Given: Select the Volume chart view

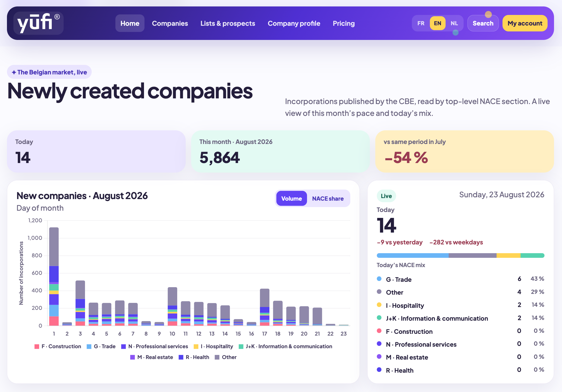Looking at the screenshot, I should pyautogui.click(x=292, y=198).
